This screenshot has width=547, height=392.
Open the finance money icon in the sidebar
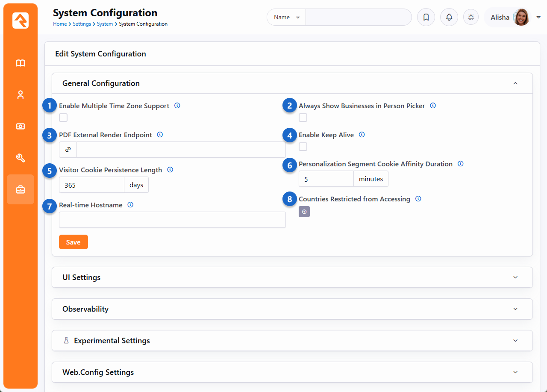pos(21,127)
